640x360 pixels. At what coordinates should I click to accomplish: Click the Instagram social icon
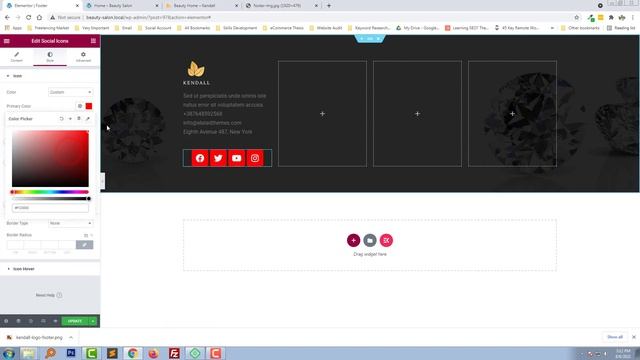[255, 158]
